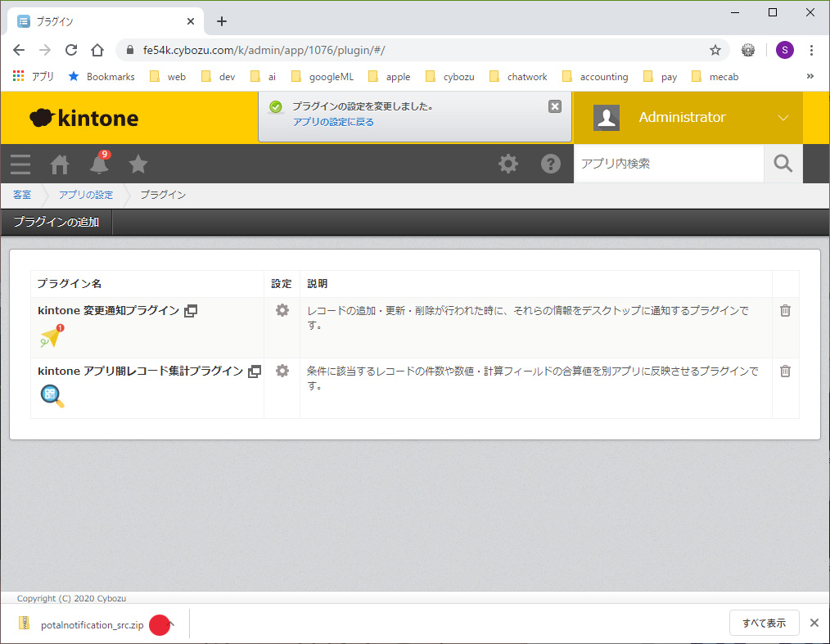830x644 pixels.
Task: Open options arrow for potalnotification_src.zip download
Action: coord(170,624)
